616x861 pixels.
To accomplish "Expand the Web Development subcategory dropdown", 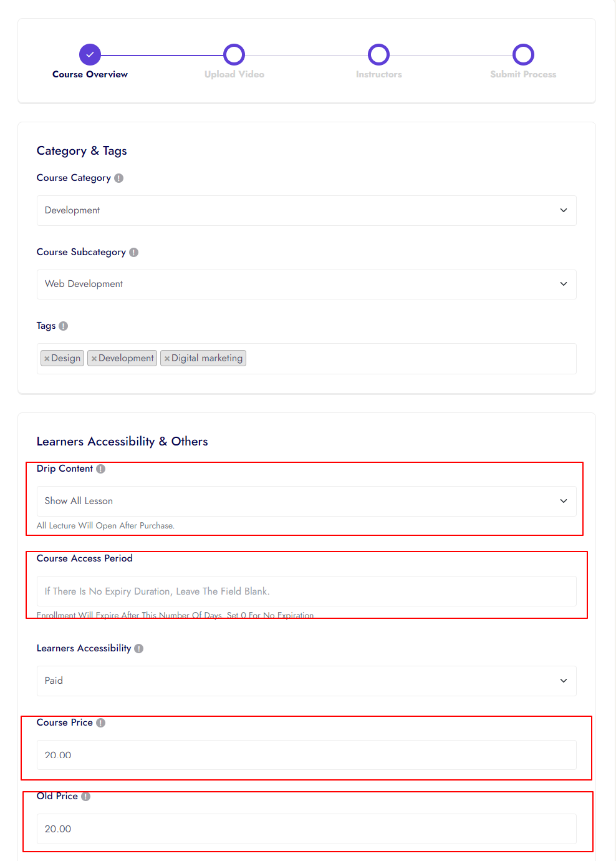I will pos(306,285).
